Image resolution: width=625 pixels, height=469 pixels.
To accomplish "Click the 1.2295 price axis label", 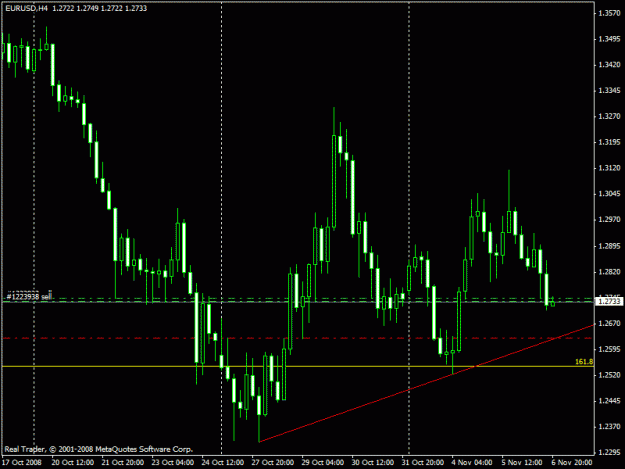I will (609, 452).
